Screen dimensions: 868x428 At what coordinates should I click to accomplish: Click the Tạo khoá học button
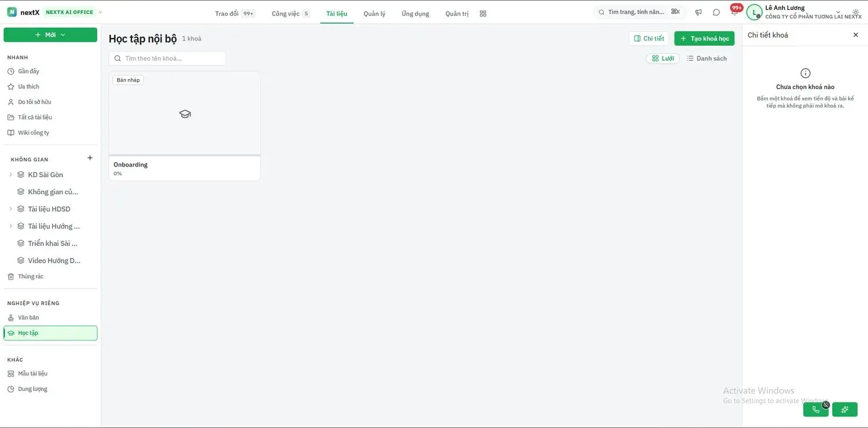[704, 38]
